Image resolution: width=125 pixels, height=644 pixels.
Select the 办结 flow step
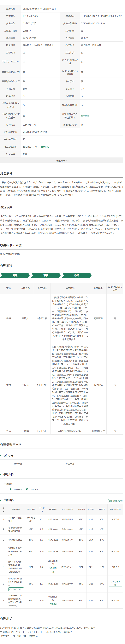coord(77,275)
